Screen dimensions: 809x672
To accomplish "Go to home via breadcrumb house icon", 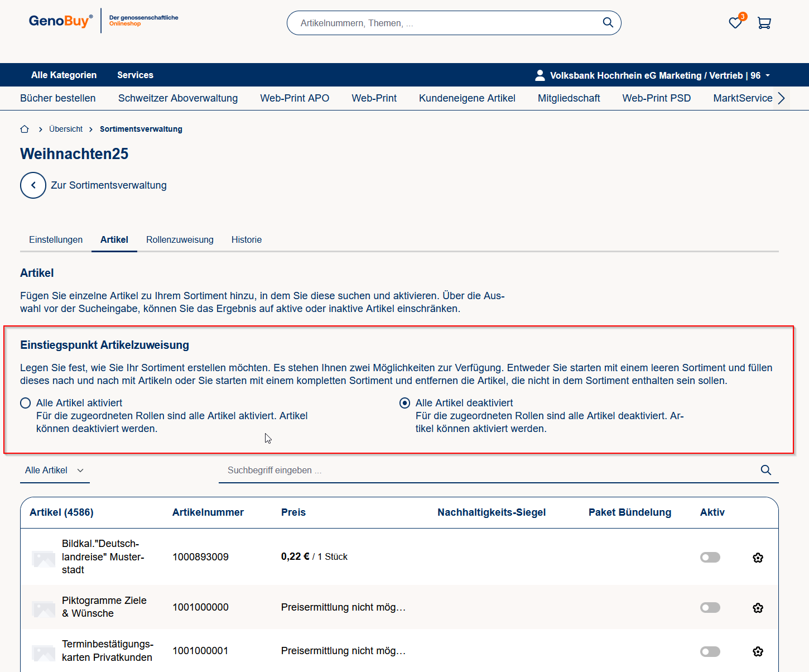I will [x=25, y=129].
